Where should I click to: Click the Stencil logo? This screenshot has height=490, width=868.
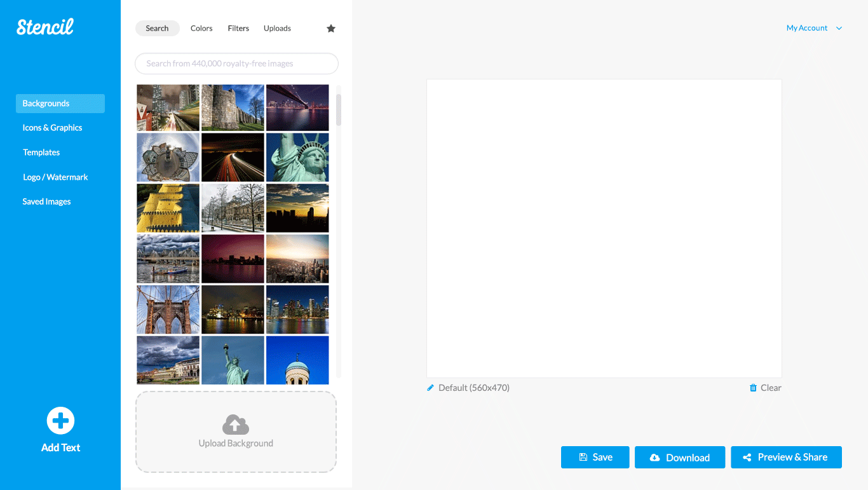click(45, 27)
